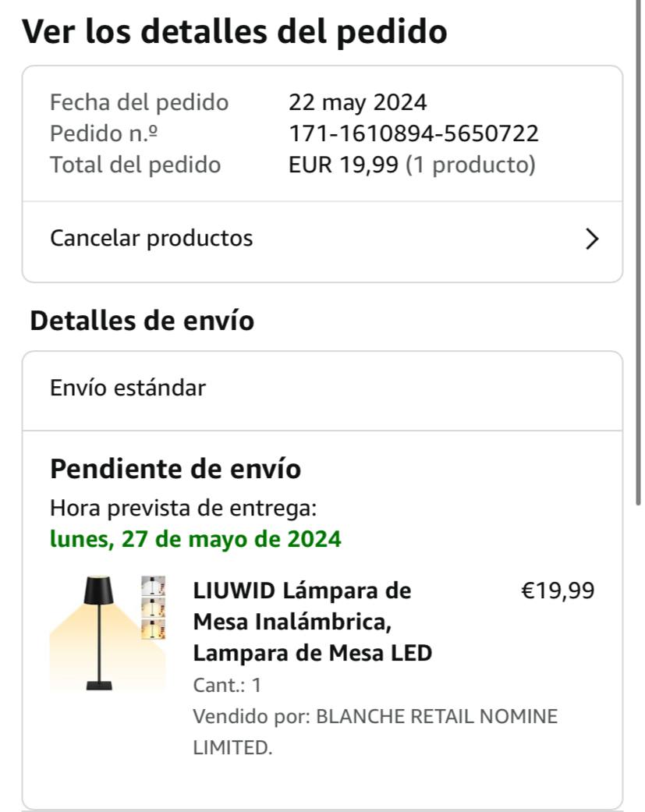Select the bottom small lamp variant thumbnail

(153, 629)
